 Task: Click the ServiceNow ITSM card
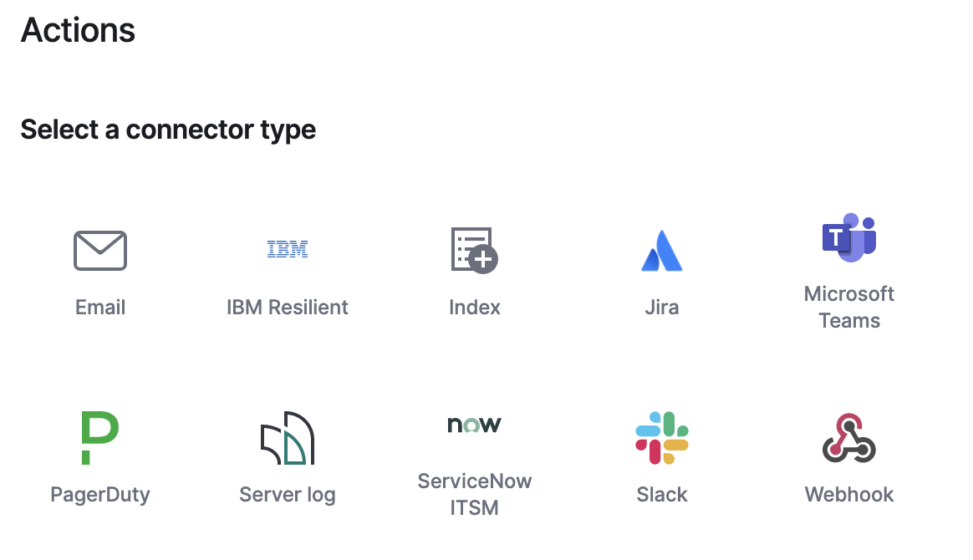coord(474,456)
